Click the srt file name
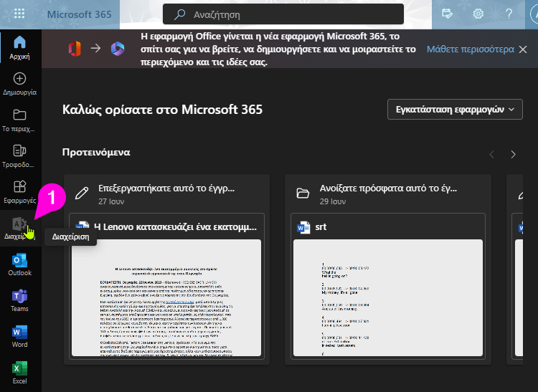 321,227
